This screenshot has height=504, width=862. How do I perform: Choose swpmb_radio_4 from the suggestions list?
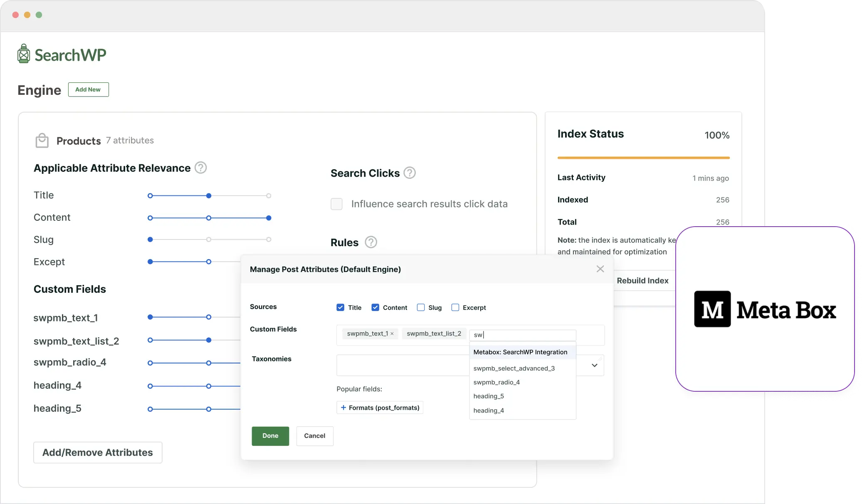496,382
